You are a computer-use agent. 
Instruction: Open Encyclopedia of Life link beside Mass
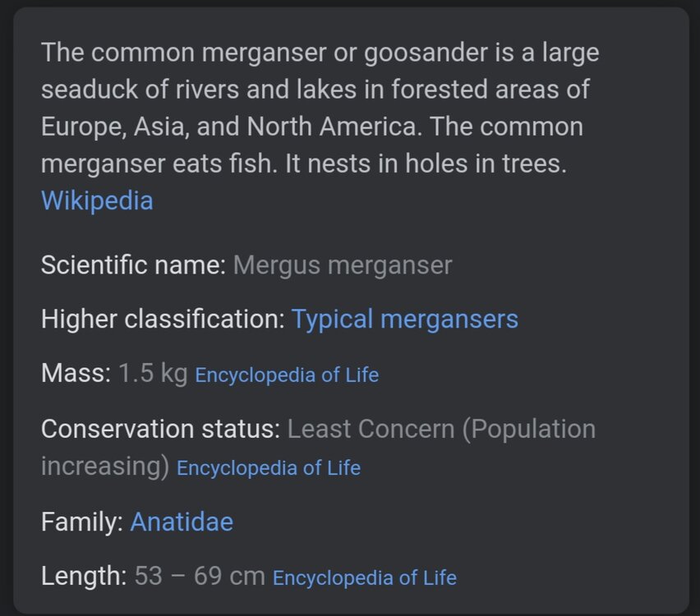[287, 375]
